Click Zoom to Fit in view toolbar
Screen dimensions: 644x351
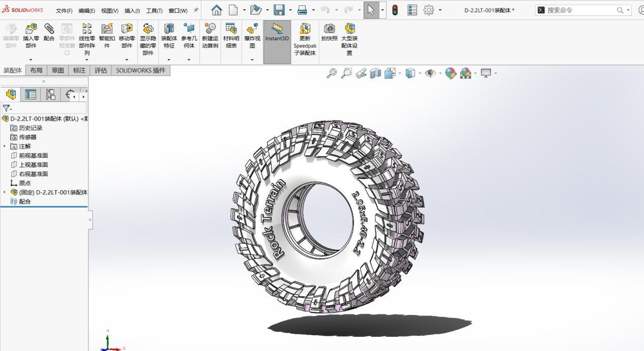pos(332,73)
